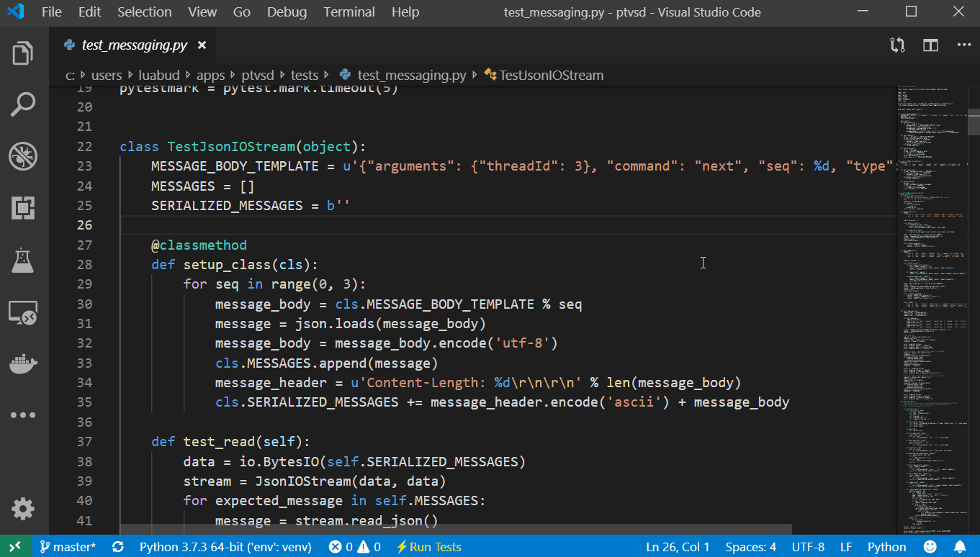This screenshot has width=980, height=557.
Task: Click the 'users' breadcrumb segment
Action: tap(107, 75)
